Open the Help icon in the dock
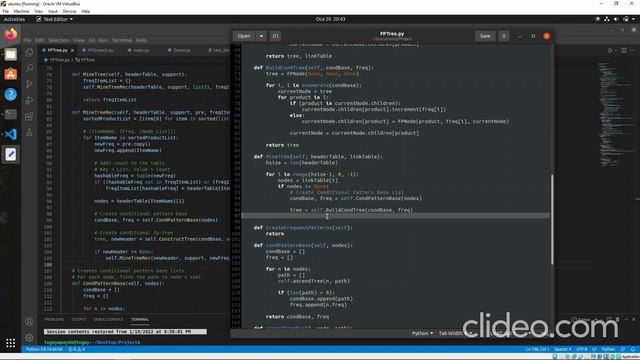640x360 pixels. click(11, 94)
